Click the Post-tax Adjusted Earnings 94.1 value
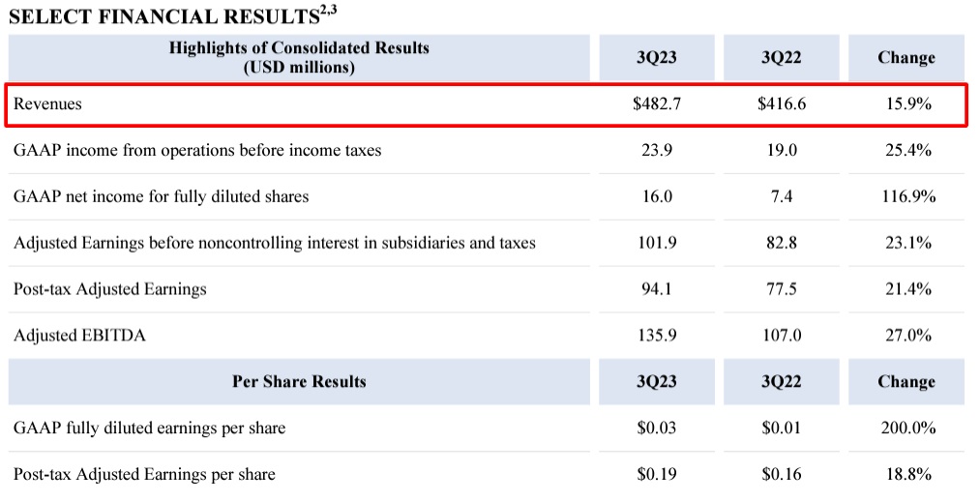The image size is (980, 502). pyautogui.click(x=657, y=289)
